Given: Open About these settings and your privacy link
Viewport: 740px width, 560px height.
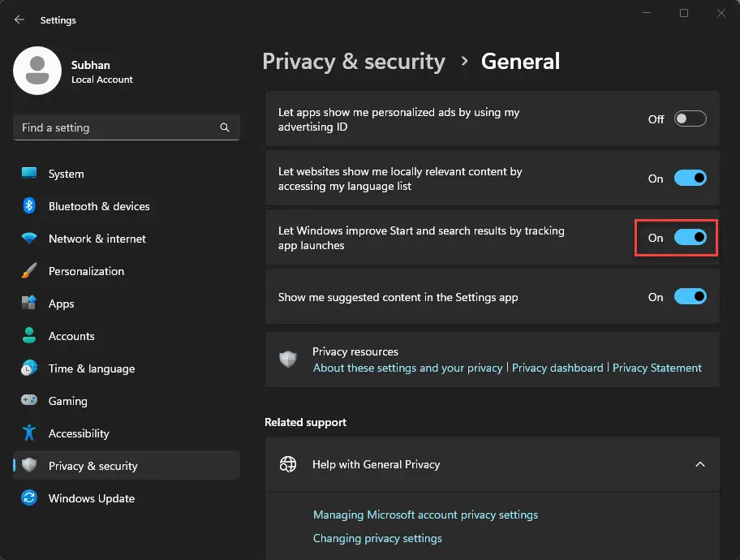Looking at the screenshot, I should tap(408, 368).
